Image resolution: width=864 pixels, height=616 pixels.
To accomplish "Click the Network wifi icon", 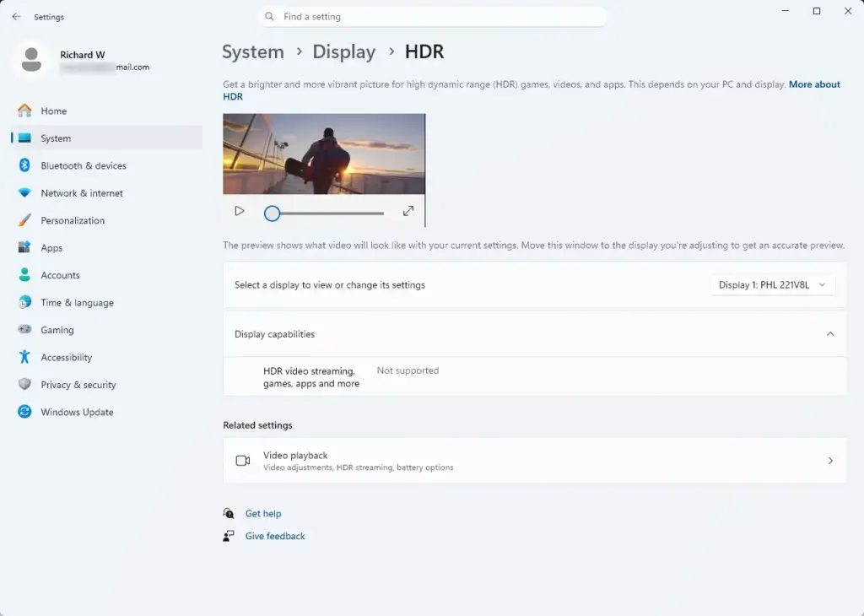I will click(24, 193).
